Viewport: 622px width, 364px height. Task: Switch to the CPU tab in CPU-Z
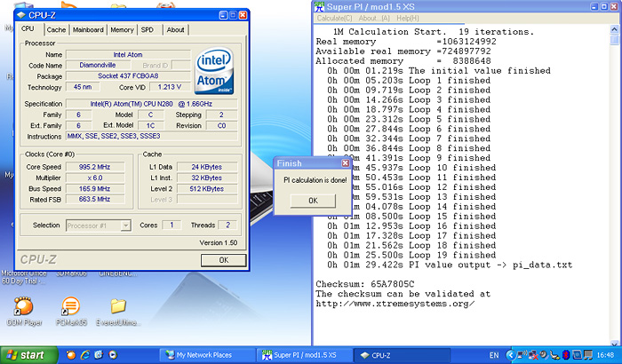point(28,29)
